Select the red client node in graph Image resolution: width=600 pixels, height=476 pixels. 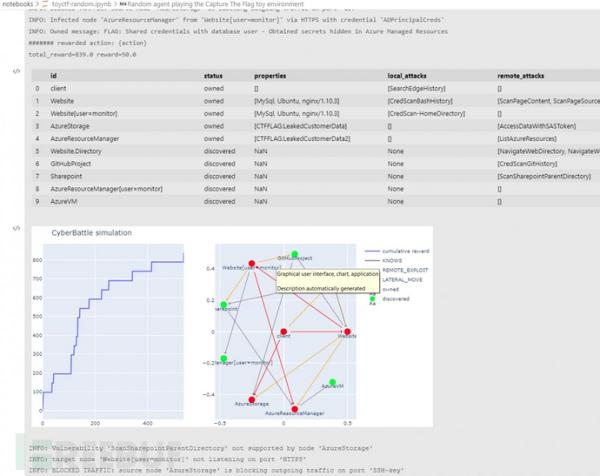[x=284, y=331]
